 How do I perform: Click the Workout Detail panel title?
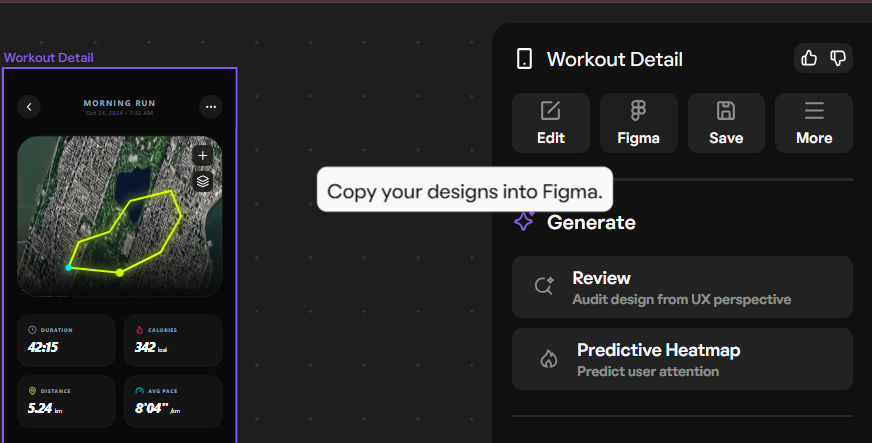pyautogui.click(x=615, y=59)
